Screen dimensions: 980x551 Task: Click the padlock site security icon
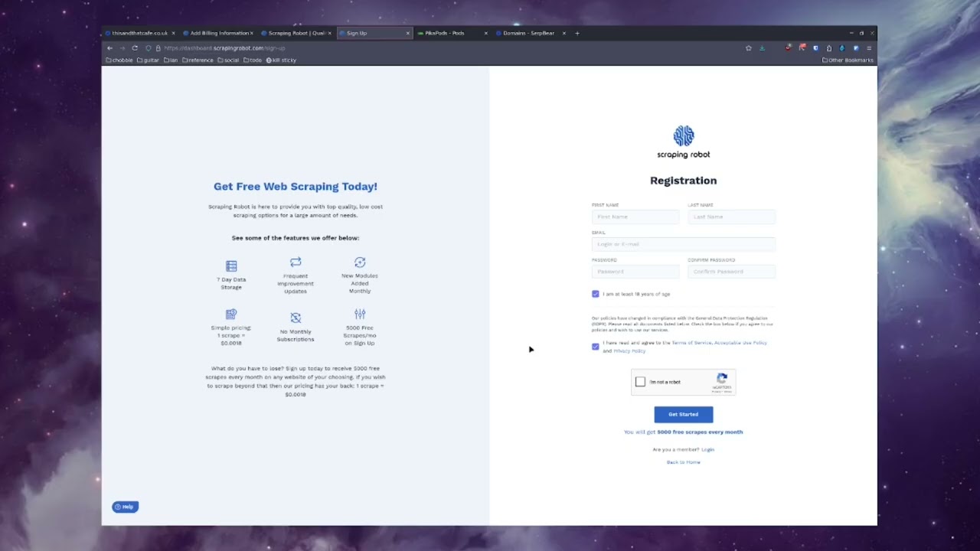tap(158, 48)
